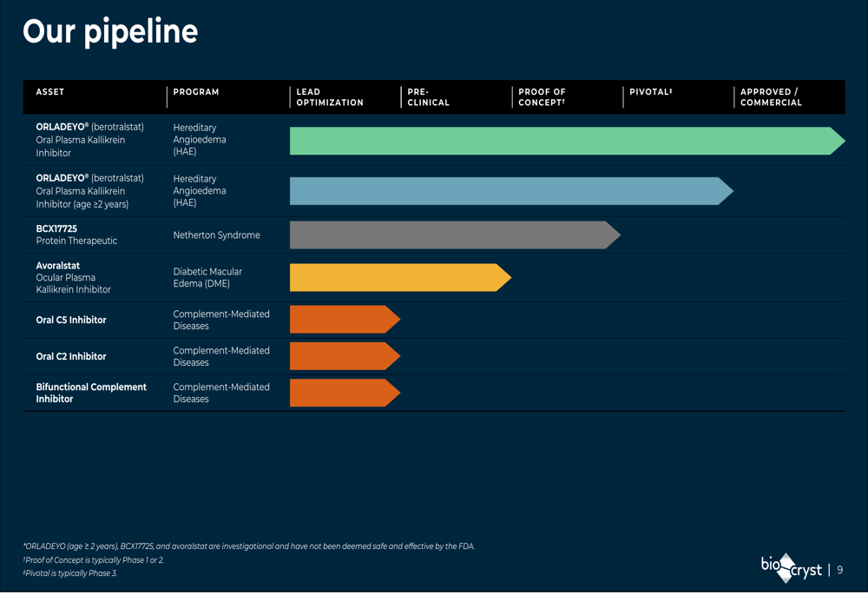The height and width of the screenshot is (595, 868).
Task: Click the BioCryst logo
Action: coord(792,568)
